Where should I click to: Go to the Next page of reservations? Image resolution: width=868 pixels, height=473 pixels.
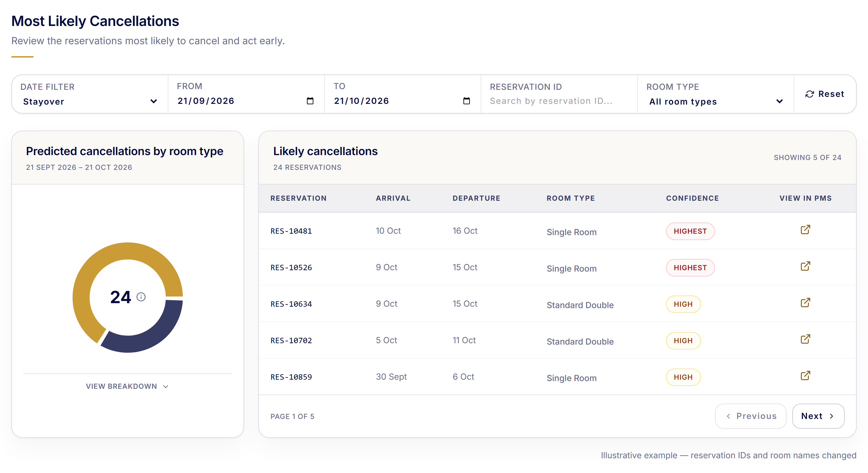[x=818, y=416]
